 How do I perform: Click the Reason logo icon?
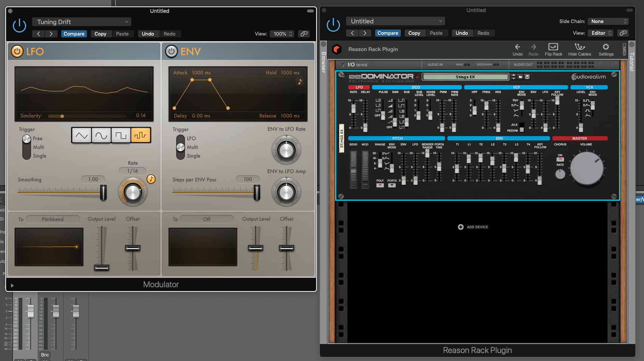click(337, 49)
